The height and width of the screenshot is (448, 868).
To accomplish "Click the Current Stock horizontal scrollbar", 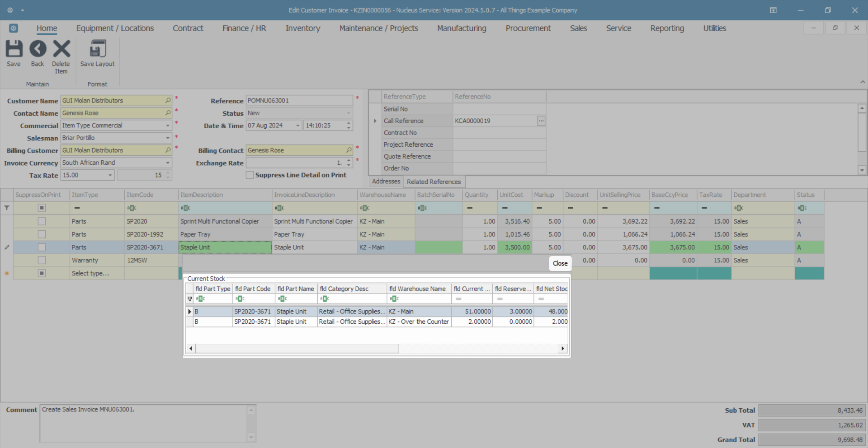I will [x=297, y=348].
